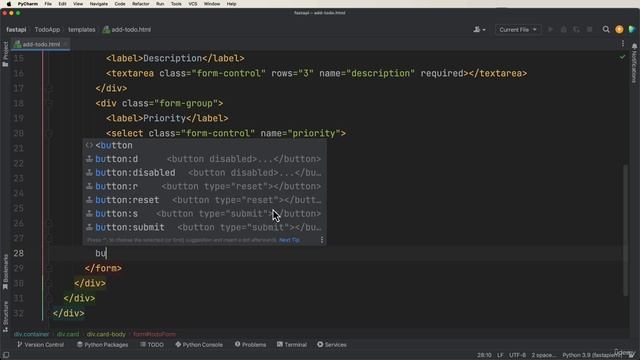The image size is (640, 360).
Task: Toggle the fold marker at line 29
Action: 49,268
